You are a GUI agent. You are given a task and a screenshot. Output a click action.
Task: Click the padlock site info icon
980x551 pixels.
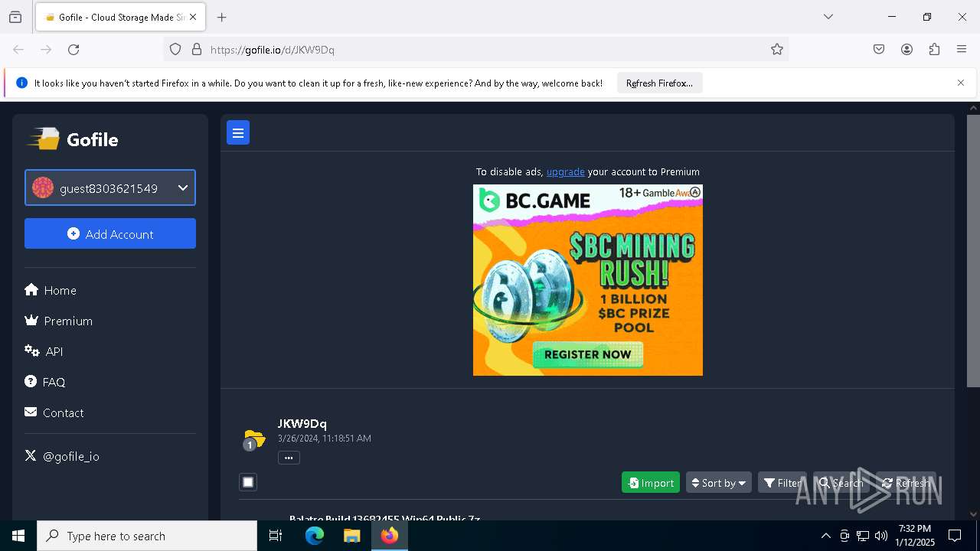click(x=197, y=50)
